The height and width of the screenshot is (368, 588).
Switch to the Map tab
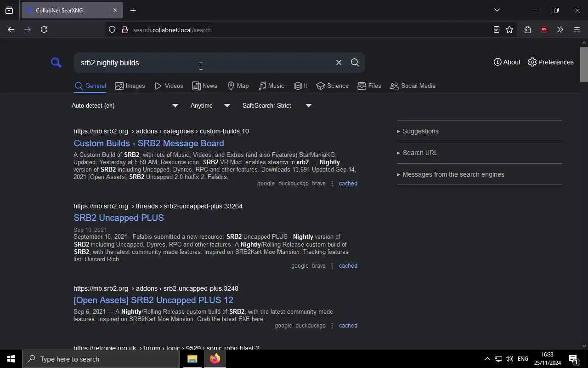(x=238, y=86)
